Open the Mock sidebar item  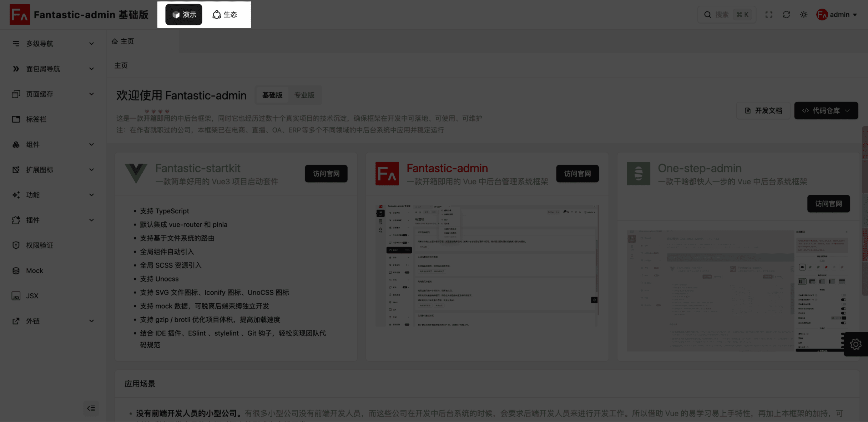pos(35,270)
